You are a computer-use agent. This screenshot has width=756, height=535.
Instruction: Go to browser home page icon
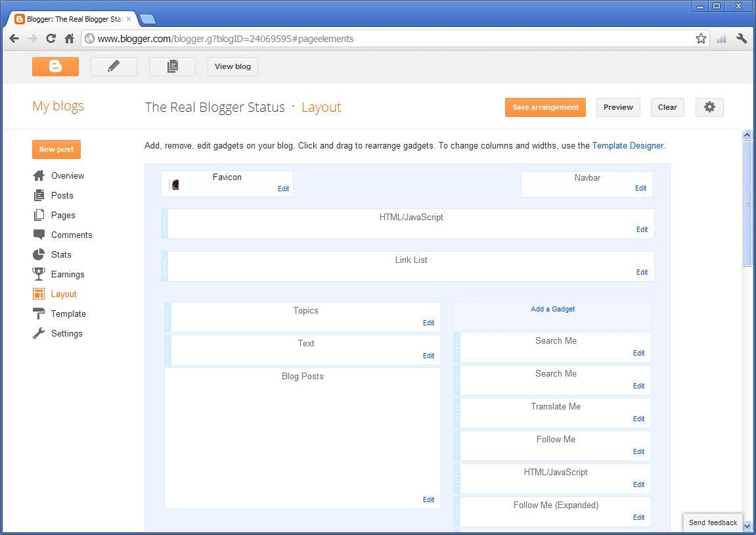coord(70,39)
